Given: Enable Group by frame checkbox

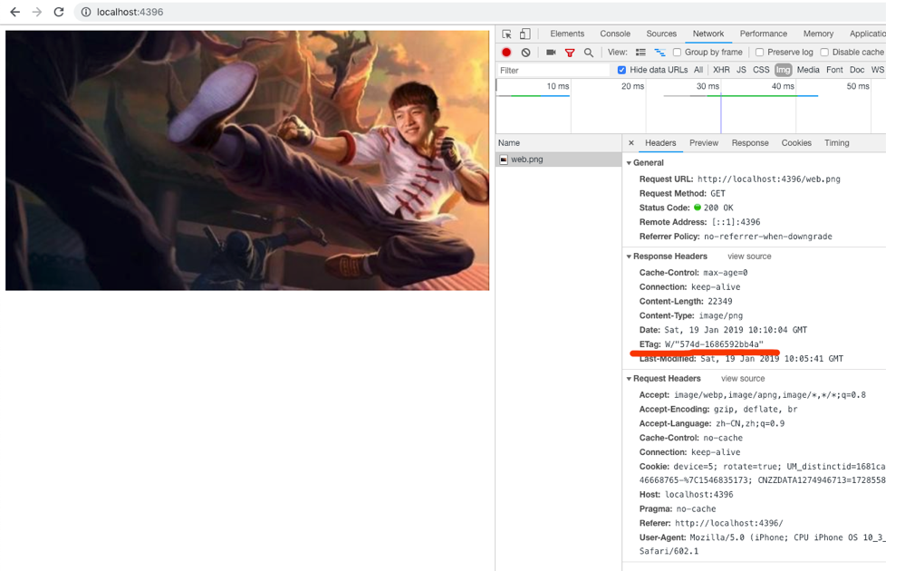Looking at the screenshot, I should click(x=677, y=52).
